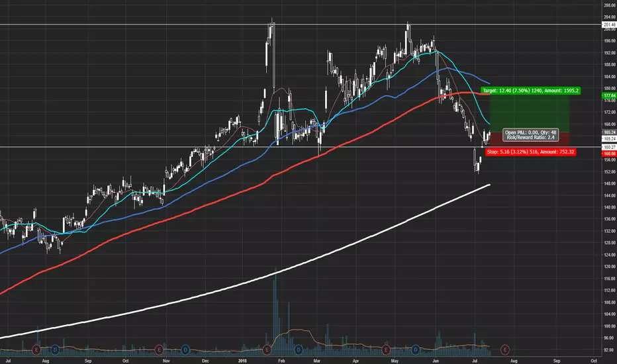The image size is (617, 364).
Task: Open the future earnings E marker after July
Action: 505,349
